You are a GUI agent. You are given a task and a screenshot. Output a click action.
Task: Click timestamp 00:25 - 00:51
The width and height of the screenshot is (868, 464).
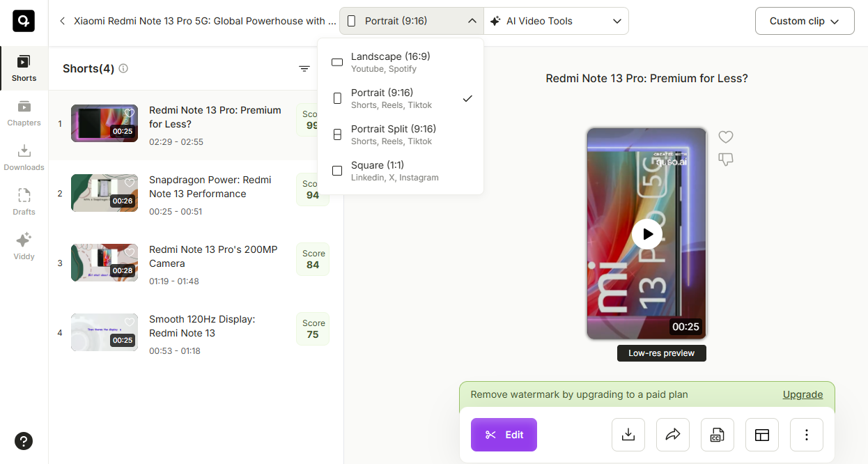[x=176, y=212]
